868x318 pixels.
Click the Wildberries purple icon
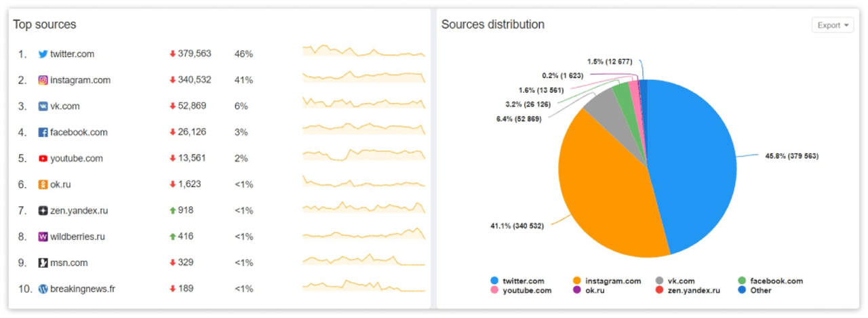pos(43,237)
